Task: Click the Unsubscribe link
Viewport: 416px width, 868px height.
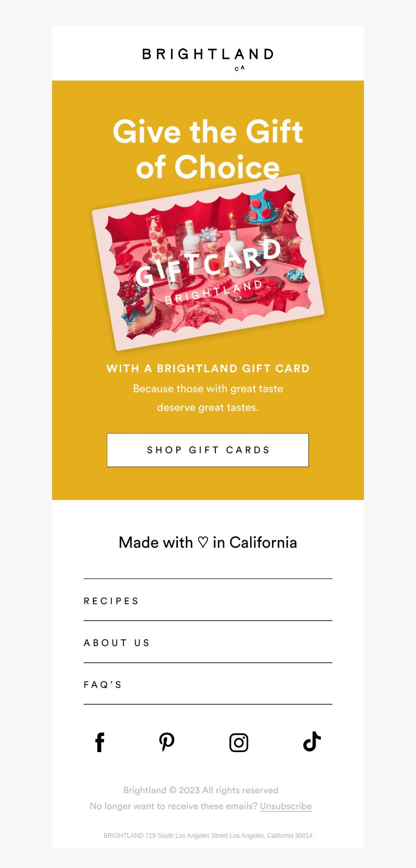Action: pos(286,806)
